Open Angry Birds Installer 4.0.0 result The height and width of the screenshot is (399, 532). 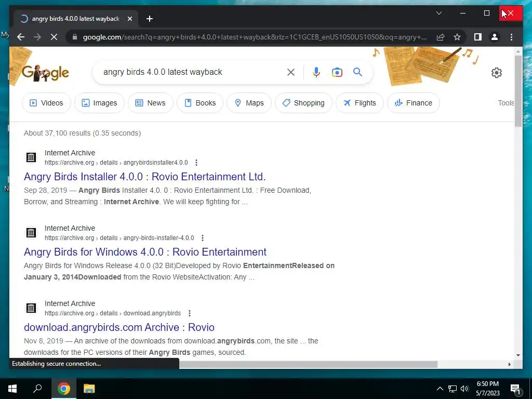coord(144,177)
